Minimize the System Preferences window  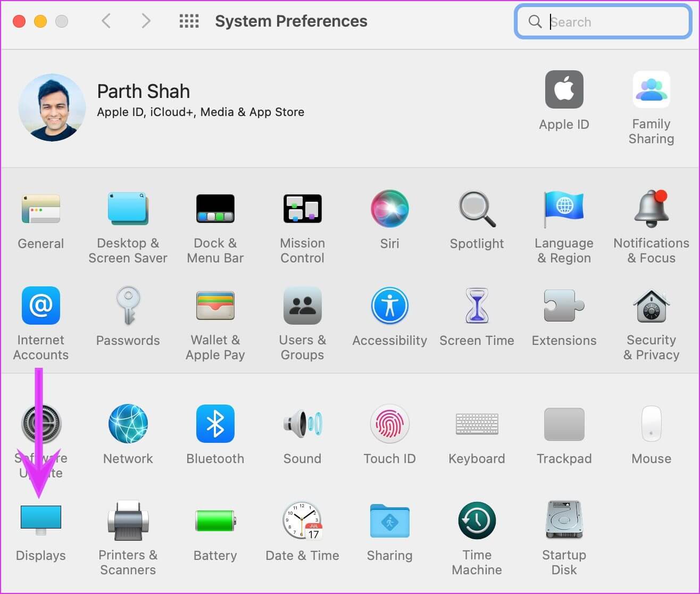(x=40, y=21)
